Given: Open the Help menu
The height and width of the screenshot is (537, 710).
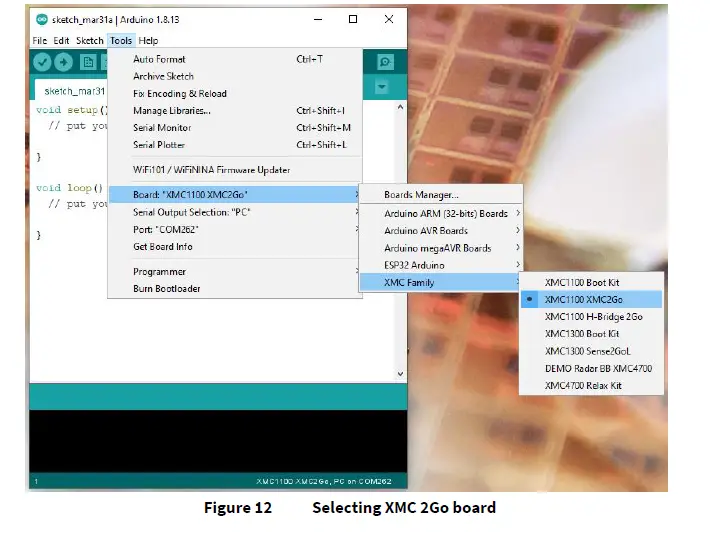Looking at the screenshot, I should (x=148, y=41).
